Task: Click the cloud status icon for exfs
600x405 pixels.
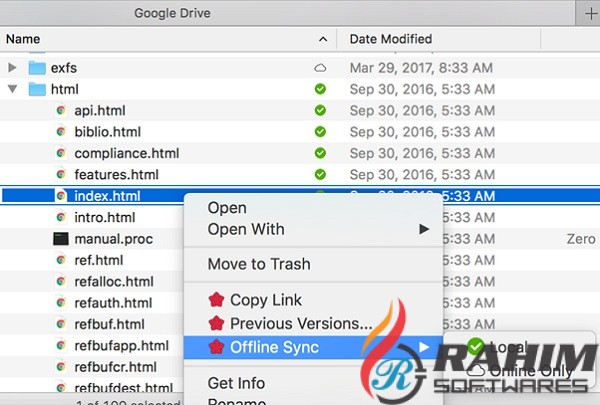Action: 320,68
